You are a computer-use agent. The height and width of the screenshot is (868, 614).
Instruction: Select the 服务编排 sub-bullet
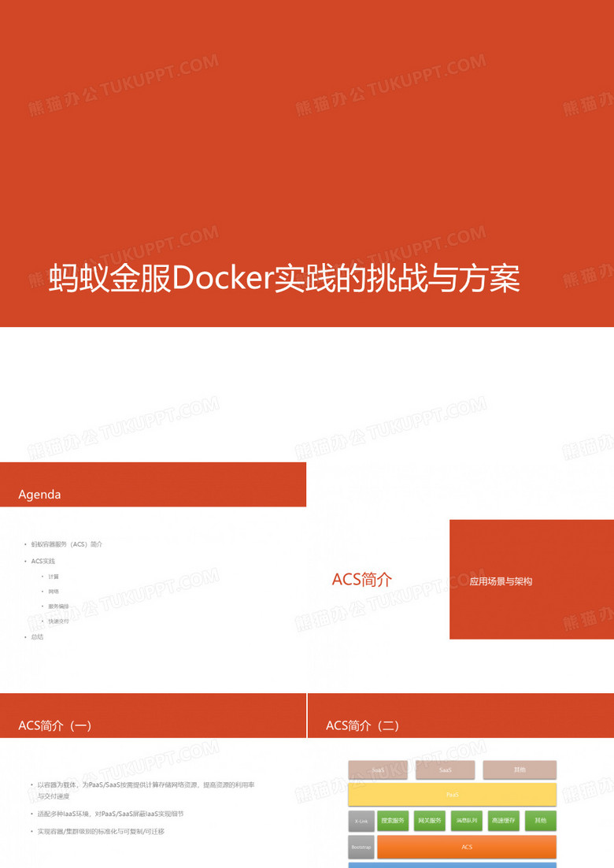point(58,606)
